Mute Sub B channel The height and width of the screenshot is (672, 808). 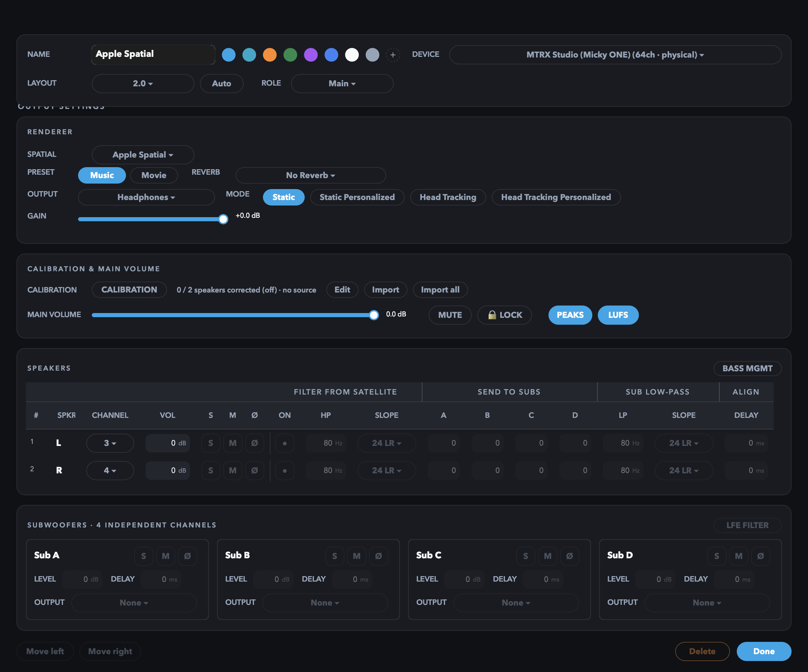pos(357,556)
